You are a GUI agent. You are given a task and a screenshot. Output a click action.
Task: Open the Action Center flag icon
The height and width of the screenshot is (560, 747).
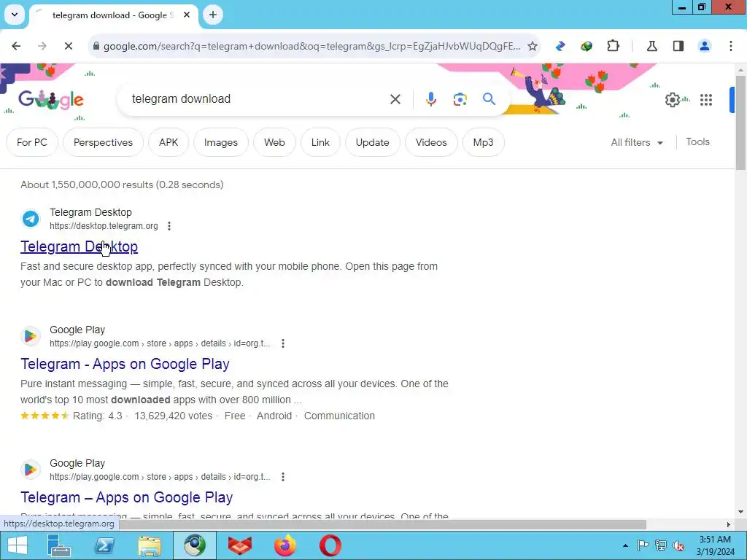pos(643,545)
